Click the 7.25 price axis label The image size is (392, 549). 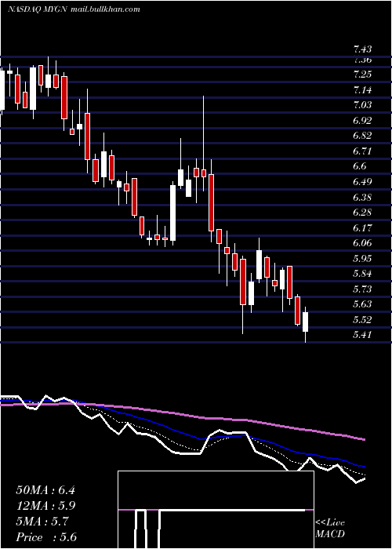pos(362,75)
